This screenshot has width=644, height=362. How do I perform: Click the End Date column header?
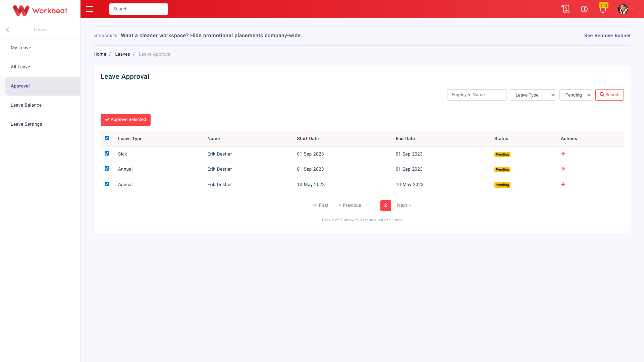pos(405,139)
